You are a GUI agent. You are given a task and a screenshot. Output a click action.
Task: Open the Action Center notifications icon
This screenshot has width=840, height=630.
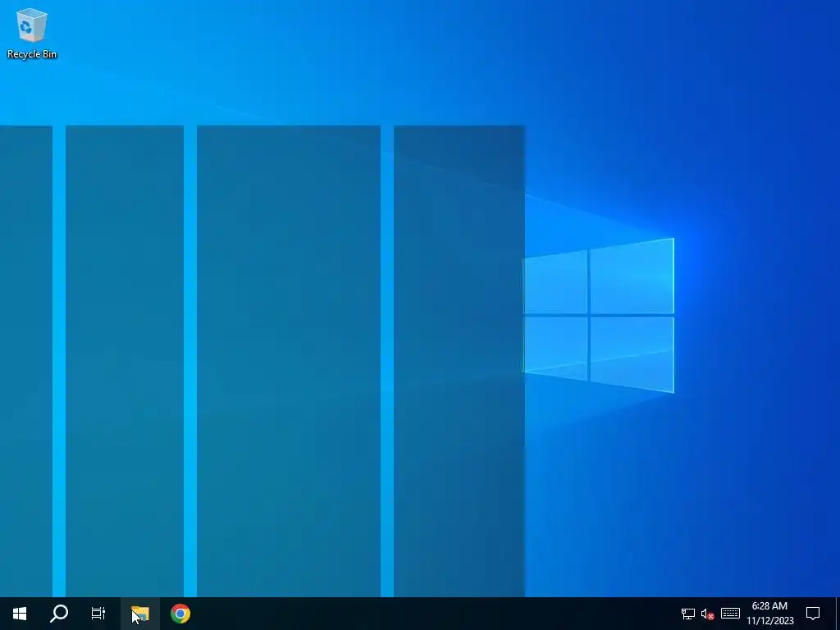[x=813, y=614]
